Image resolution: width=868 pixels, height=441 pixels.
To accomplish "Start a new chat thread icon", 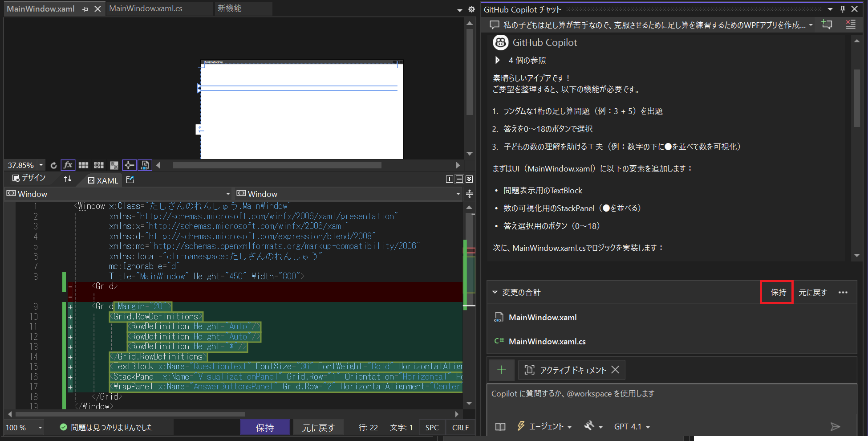I will coord(827,24).
